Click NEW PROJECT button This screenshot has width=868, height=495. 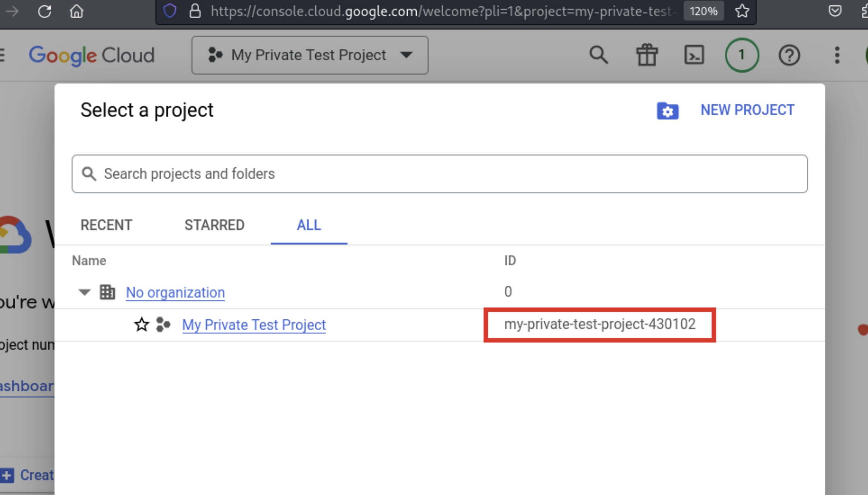(747, 110)
